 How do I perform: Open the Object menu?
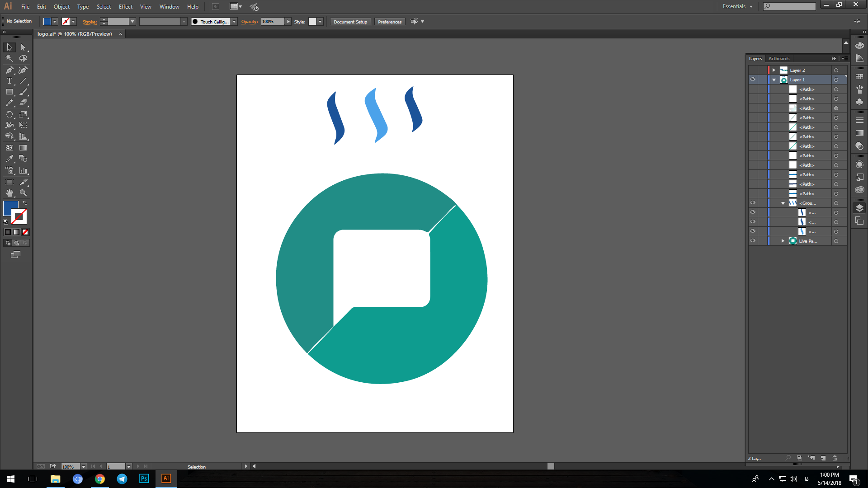pyautogui.click(x=61, y=7)
